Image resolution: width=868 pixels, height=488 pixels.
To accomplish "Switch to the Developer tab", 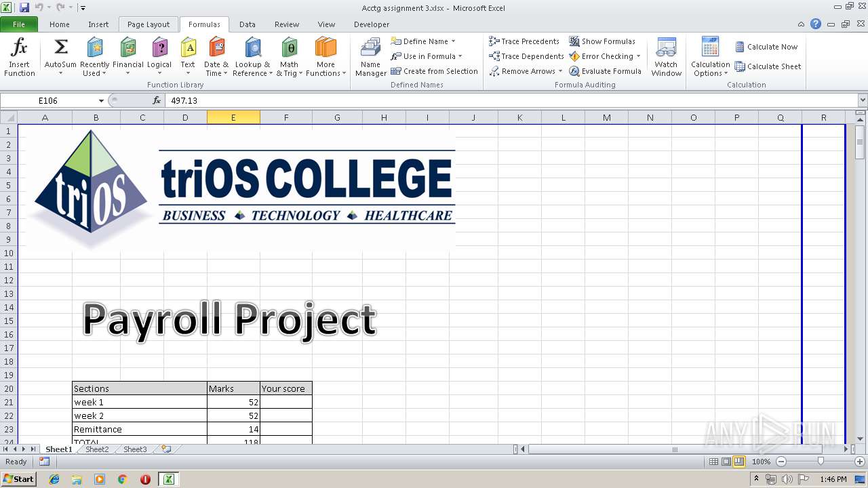I will click(x=372, y=24).
